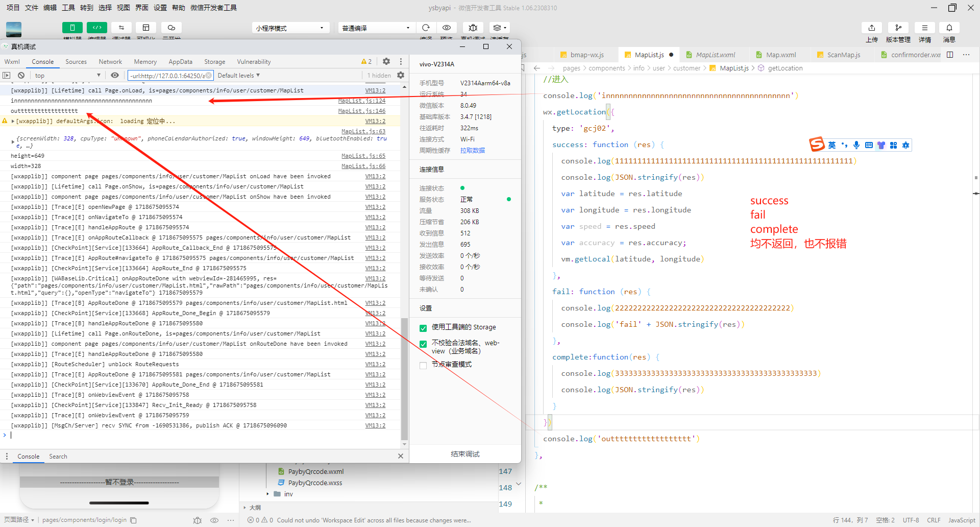Click the 结束调试 button
Screen dimensions: 980x527
465,454
